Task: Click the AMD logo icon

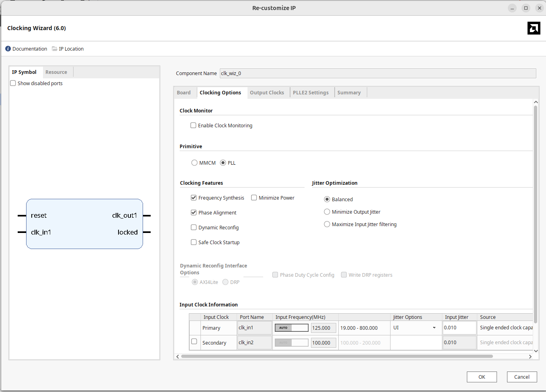Action: (x=534, y=28)
